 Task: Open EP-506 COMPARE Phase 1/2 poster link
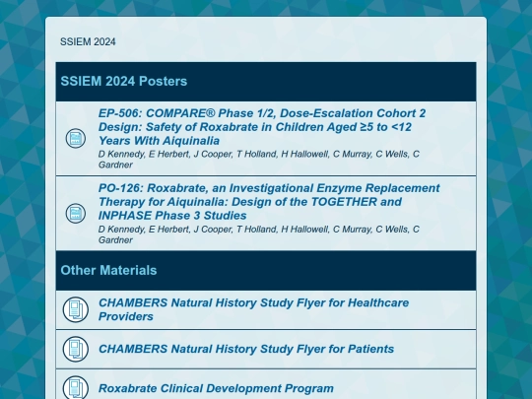pos(262,127)
